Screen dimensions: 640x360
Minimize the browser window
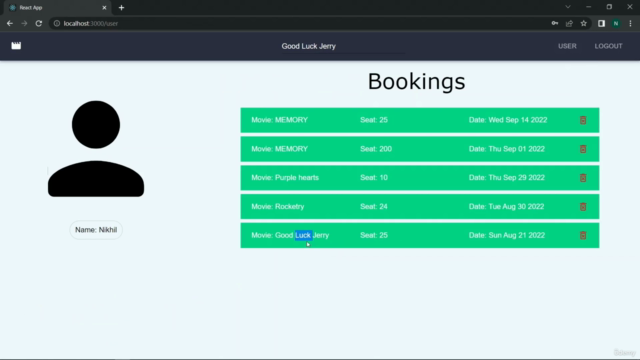click(588, 7)
